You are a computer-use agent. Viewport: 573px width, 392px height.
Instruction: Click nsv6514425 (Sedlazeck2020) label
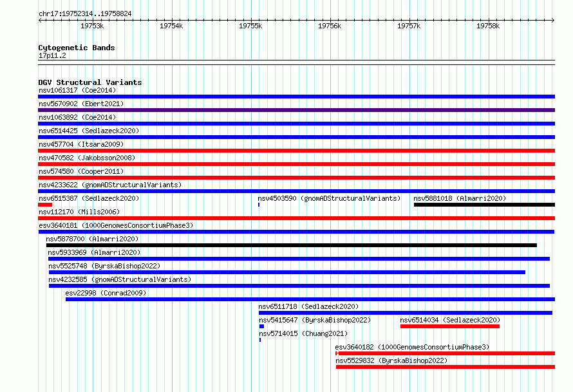(89, 131)
